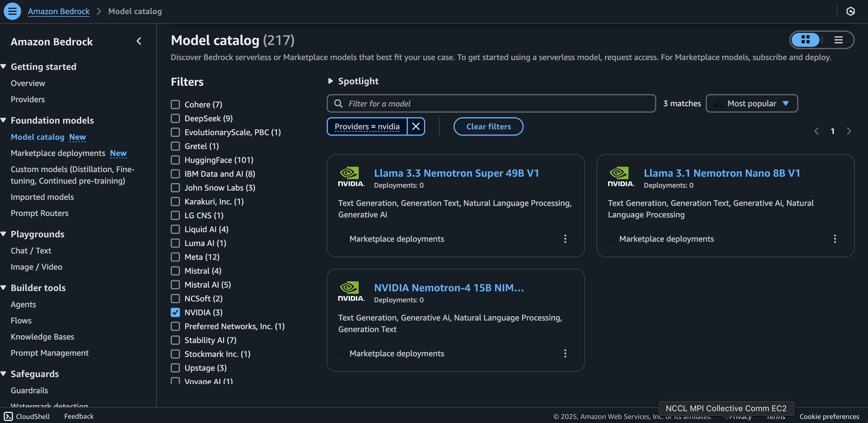Expand the Spotlight section

[330, 81]
